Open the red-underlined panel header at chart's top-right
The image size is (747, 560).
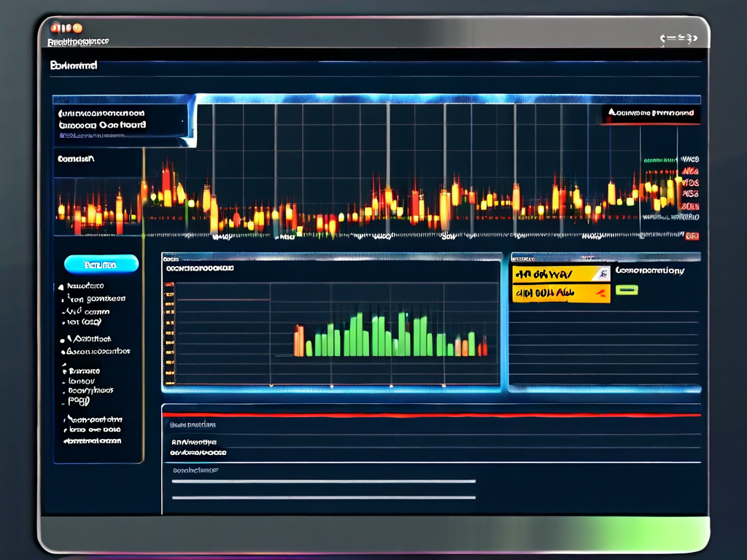(651, 114)
